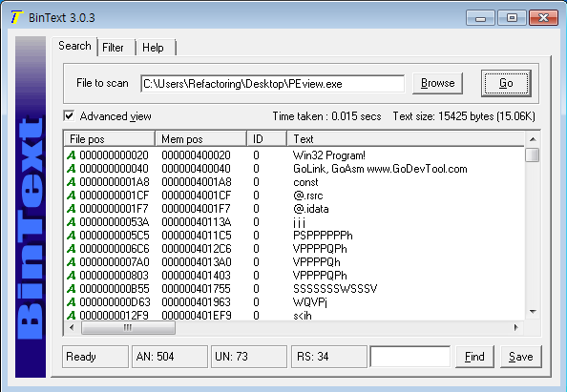Switch to the Search tab
Screen dimensions: 567x392
(74, 46)
